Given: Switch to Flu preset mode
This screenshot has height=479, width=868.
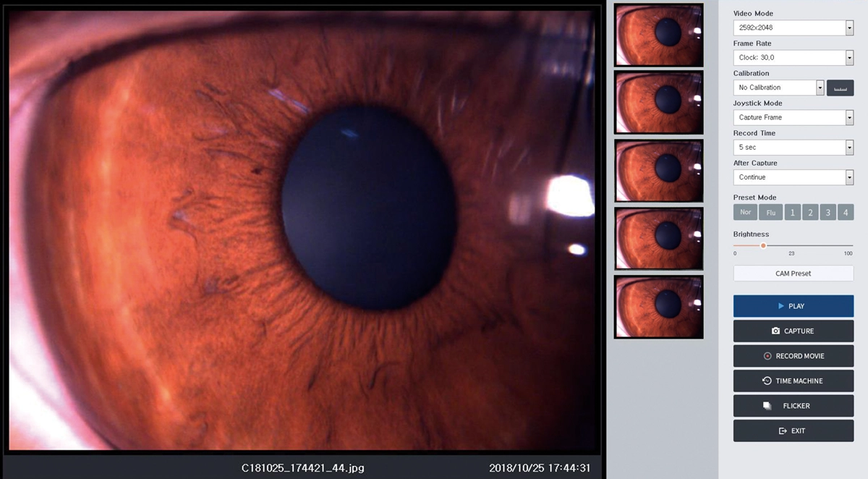Looking at the screenshot, I should click(x=771, y=212).
